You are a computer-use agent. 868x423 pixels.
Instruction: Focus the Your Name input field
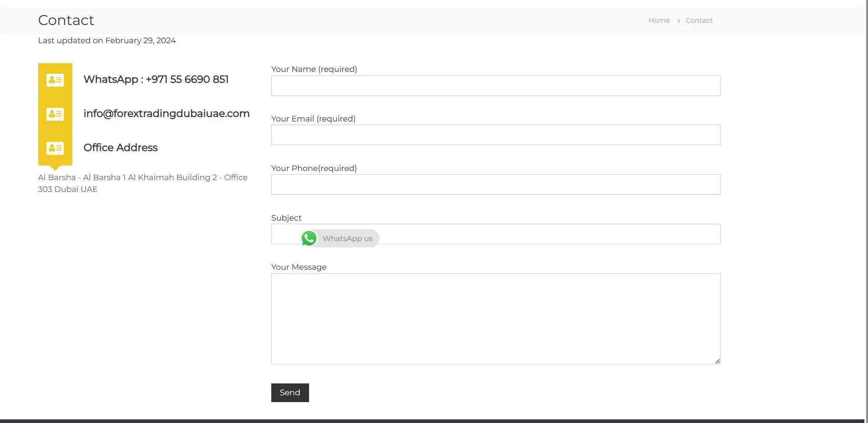[496, 86]
